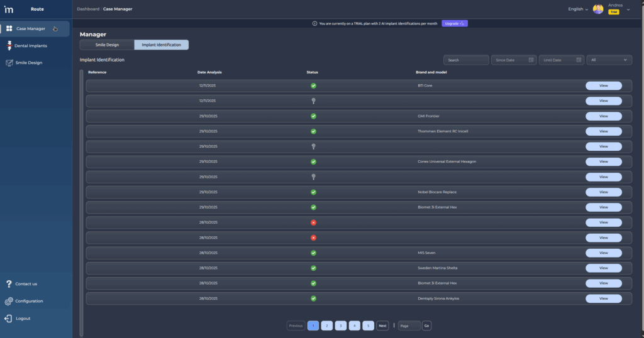Click the Upgrade button

(454, 23)
